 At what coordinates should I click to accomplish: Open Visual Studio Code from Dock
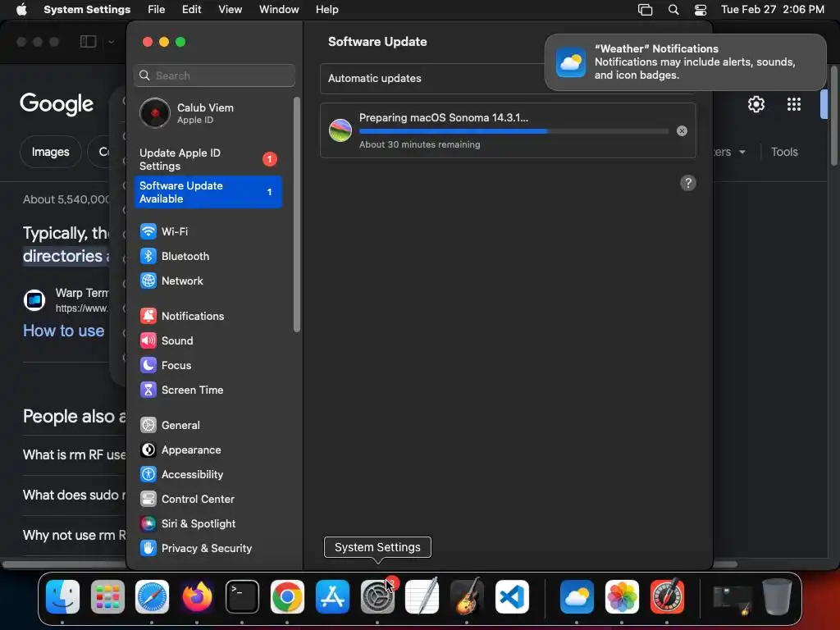(x=512, y=597)
